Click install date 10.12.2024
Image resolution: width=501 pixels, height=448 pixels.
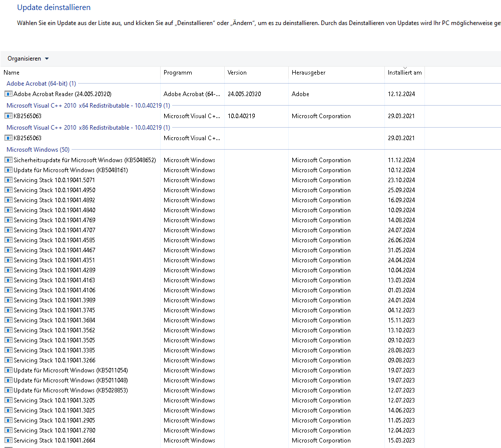pyautogui.click(x=401, y=170)
